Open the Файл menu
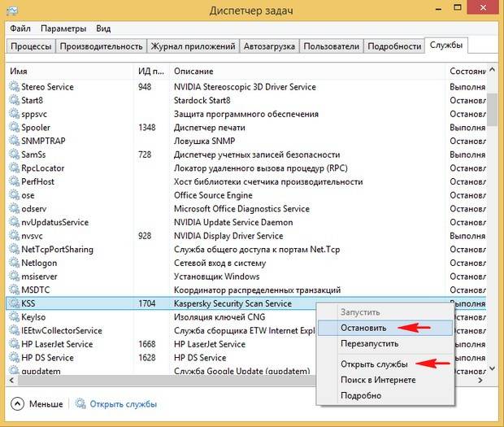Screen dimensions: 504x427 [x=20, y=28]
